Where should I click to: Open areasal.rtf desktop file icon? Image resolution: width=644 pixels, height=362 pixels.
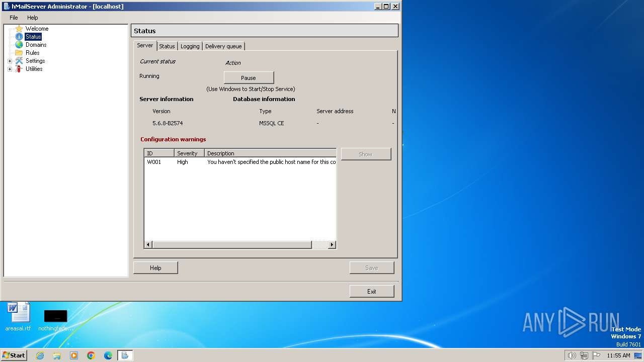[18, 317]
